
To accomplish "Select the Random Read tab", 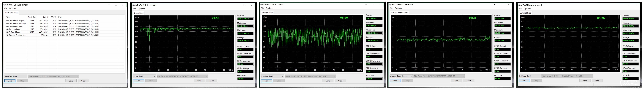I will coord(268,12).
